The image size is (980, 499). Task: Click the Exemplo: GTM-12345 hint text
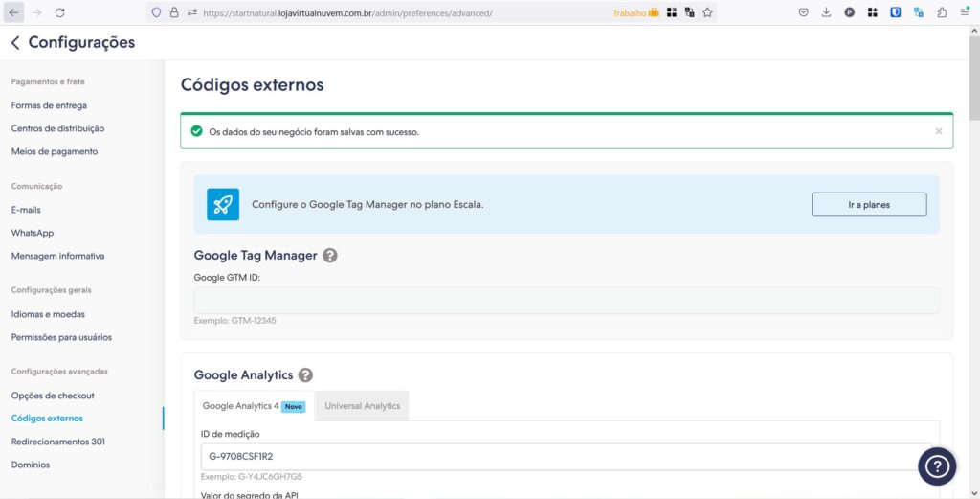click(x=235, y=321)
